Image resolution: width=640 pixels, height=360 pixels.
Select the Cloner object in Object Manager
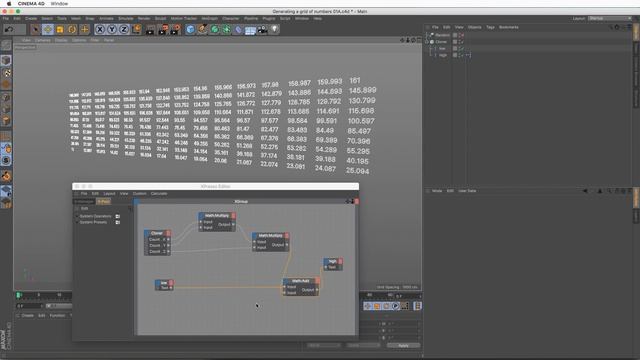click(x=441, y=42)
